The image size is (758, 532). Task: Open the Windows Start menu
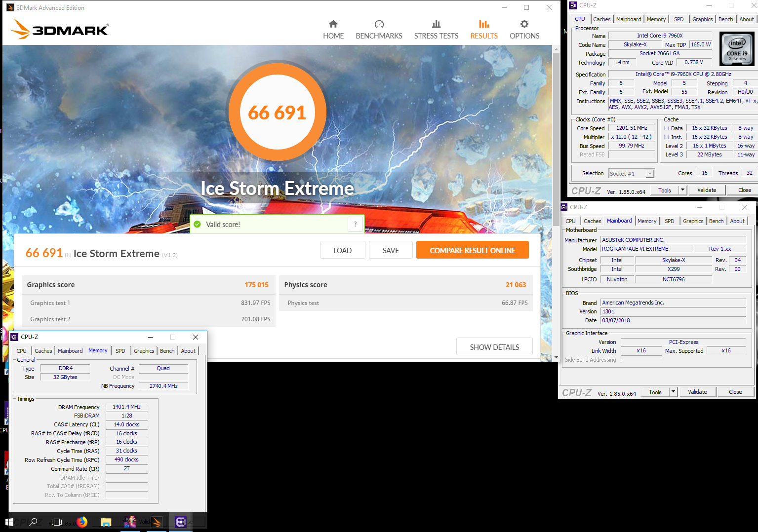pos(9,522)
